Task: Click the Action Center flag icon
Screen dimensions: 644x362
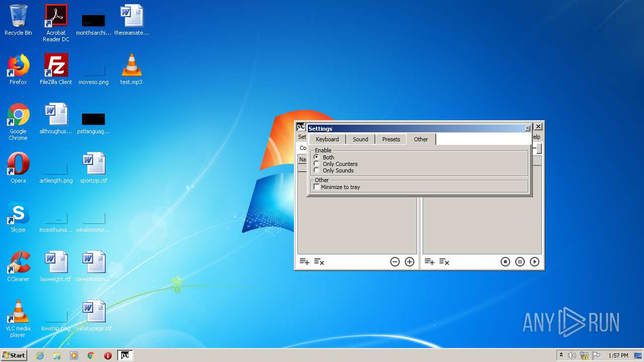Action: (596, 355)
